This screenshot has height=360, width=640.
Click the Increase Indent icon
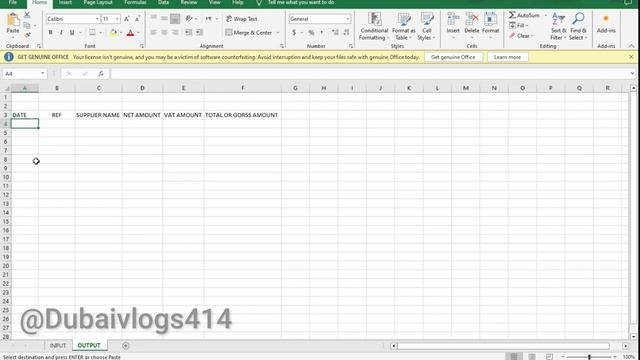199,32
